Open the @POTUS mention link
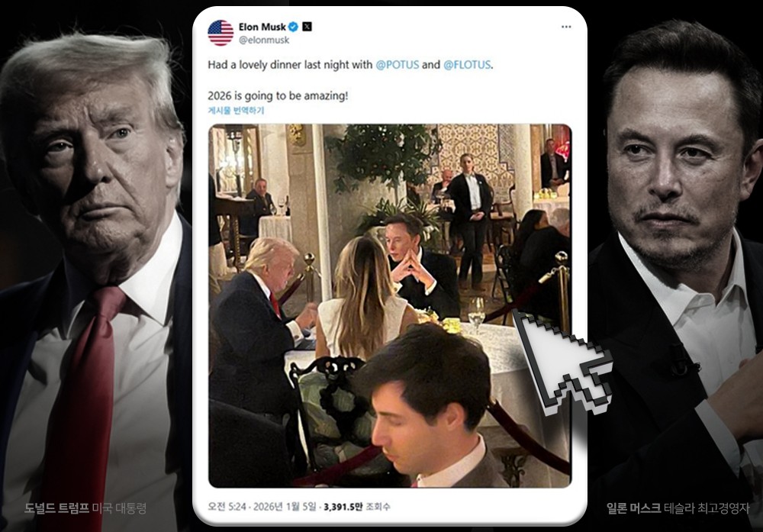763x532 pixels. (x=397, y=65)
